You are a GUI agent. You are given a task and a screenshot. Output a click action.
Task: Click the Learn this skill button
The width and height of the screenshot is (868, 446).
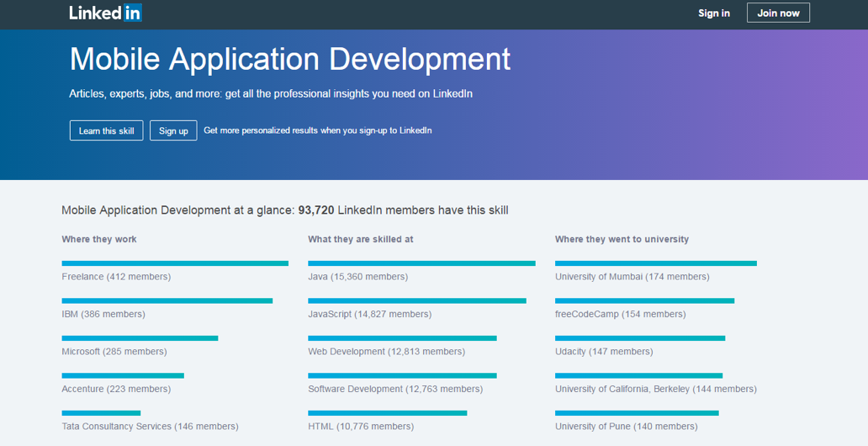click(x=106, y=130)
